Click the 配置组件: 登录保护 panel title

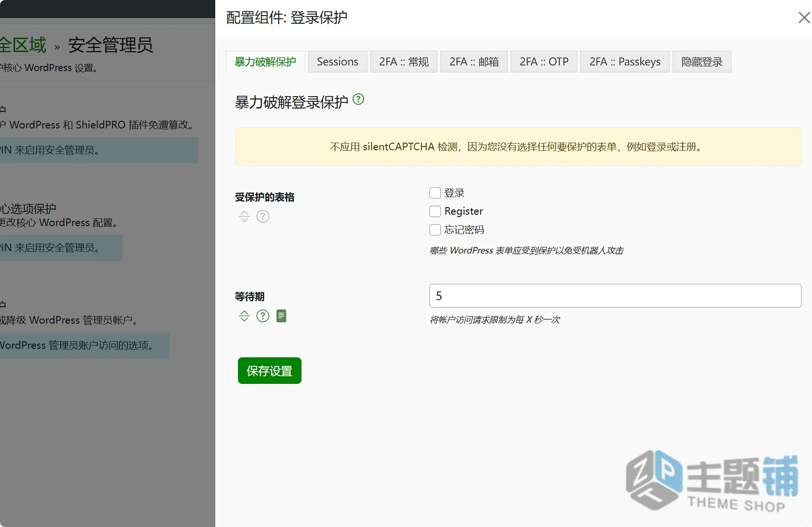click(x=287, y=18)
